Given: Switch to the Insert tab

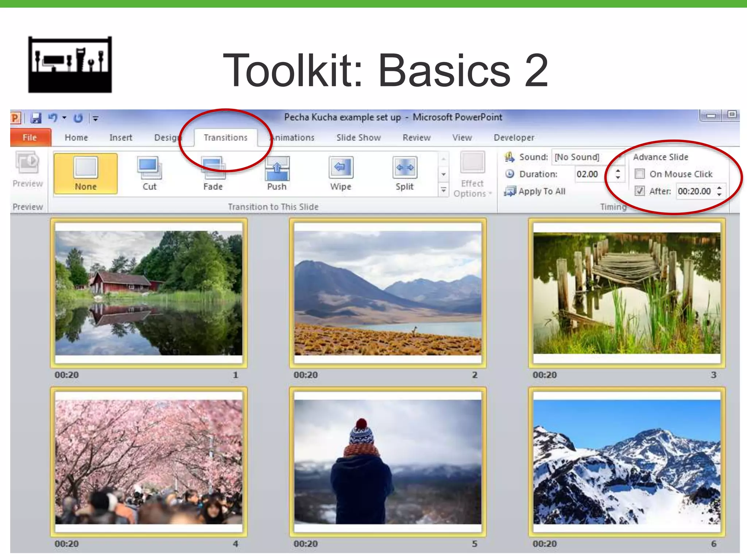Looking at the screenshot, I should tap(121, 137).
